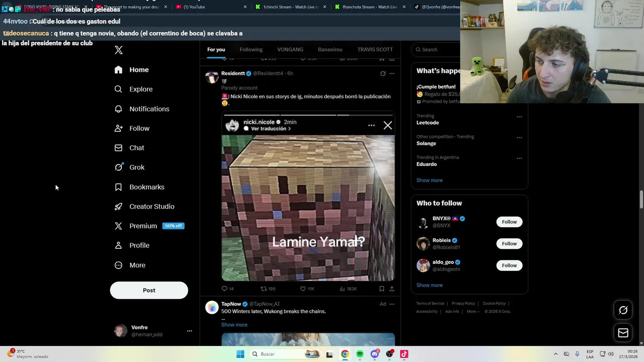Open Spotify from the taskbar

pyautogui.click(x=360, y=354)
